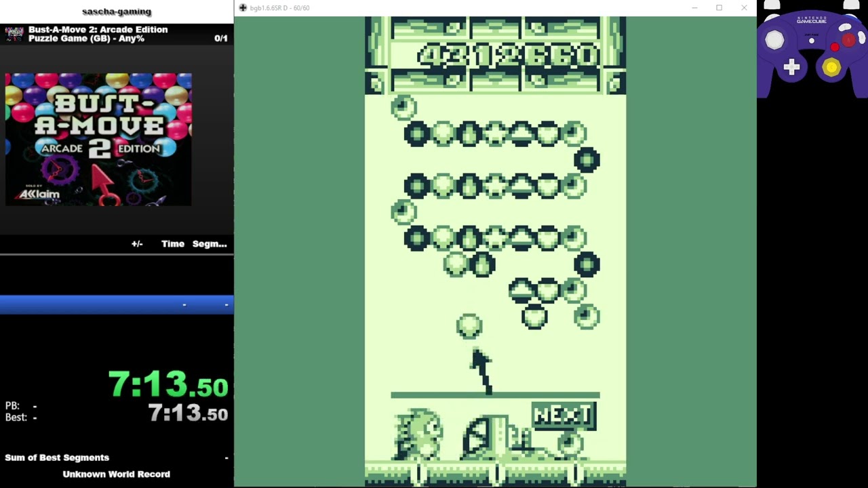The image size is (868, 488).
Task: Click the large red A button on controller
Action: click(848, 41)
